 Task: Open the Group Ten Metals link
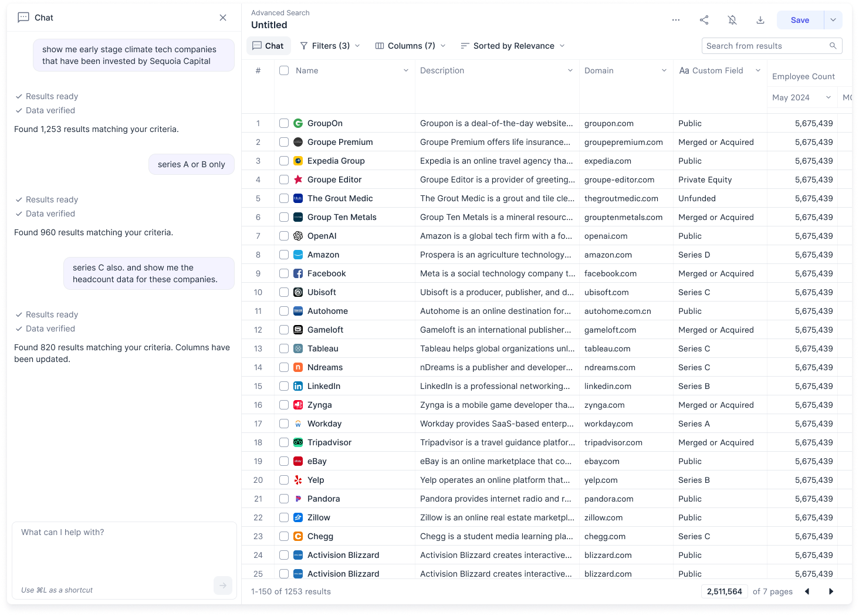(x=342, y=217)
